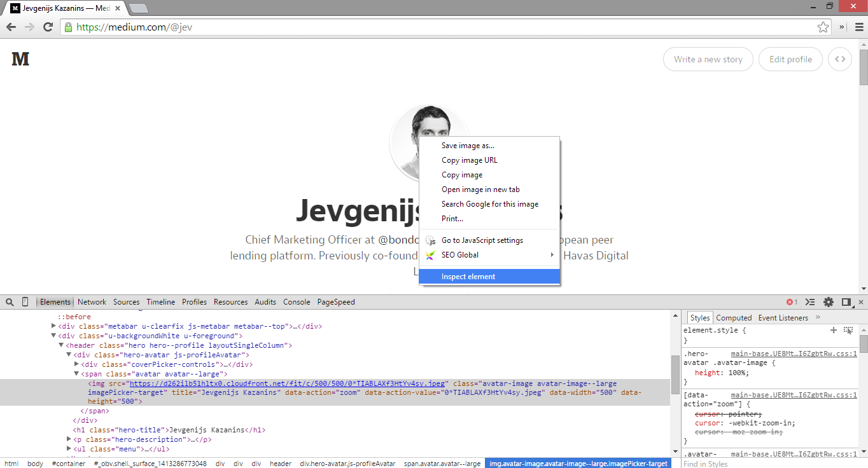Image resolution: width=868 pixels, height=468 pixels.
Task: Toggle the console drawer open
Action: (x=809, y=301)
